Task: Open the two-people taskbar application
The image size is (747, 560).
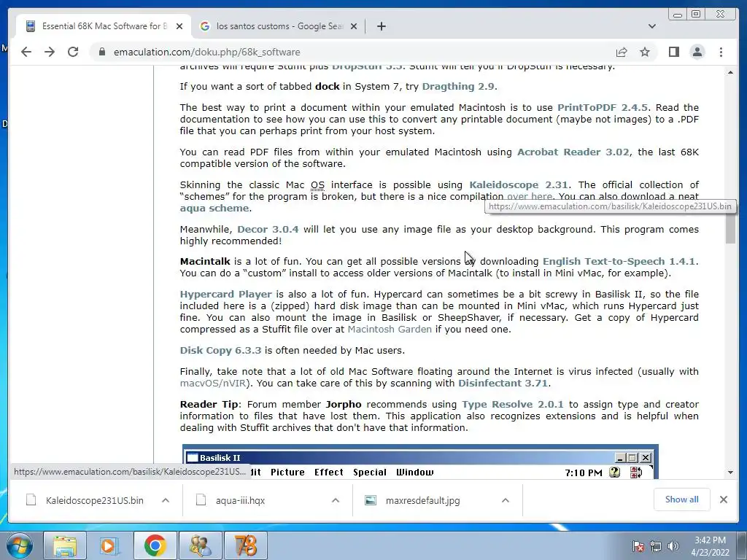Action: tap(200, 545)
